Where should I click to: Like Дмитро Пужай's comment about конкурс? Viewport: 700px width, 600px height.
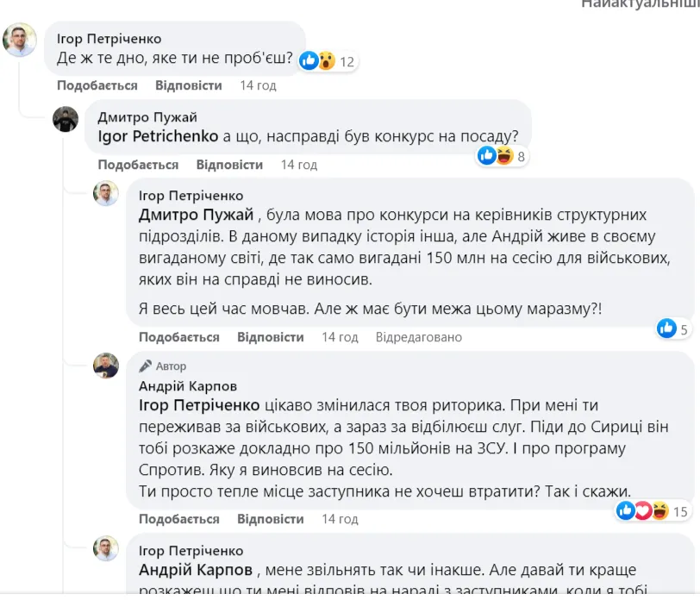coord(138,165)
